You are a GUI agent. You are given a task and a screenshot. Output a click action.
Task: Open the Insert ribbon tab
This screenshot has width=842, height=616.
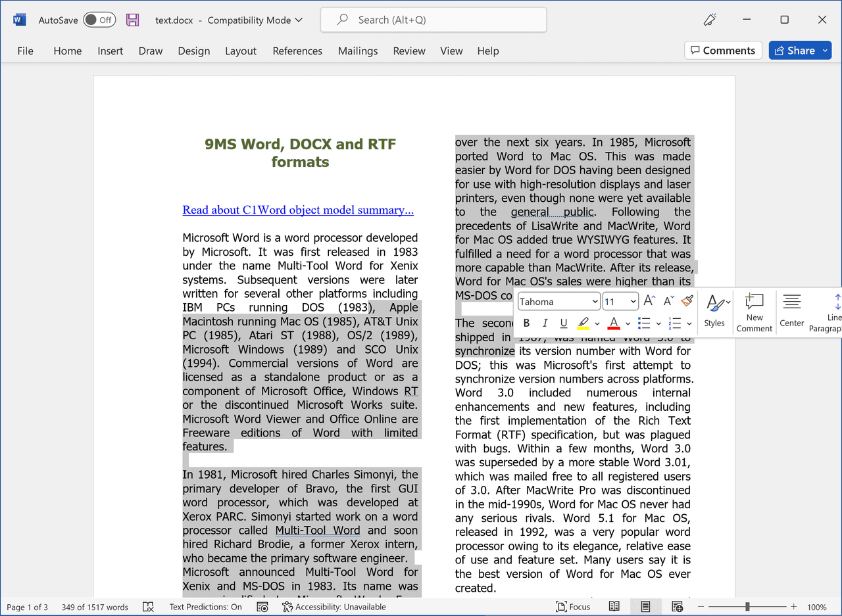[110, 51]
